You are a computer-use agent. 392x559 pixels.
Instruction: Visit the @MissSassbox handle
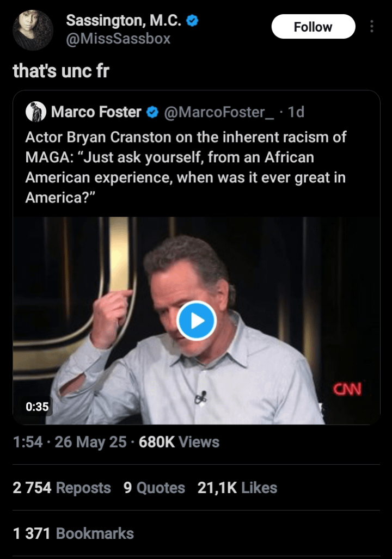118,39
